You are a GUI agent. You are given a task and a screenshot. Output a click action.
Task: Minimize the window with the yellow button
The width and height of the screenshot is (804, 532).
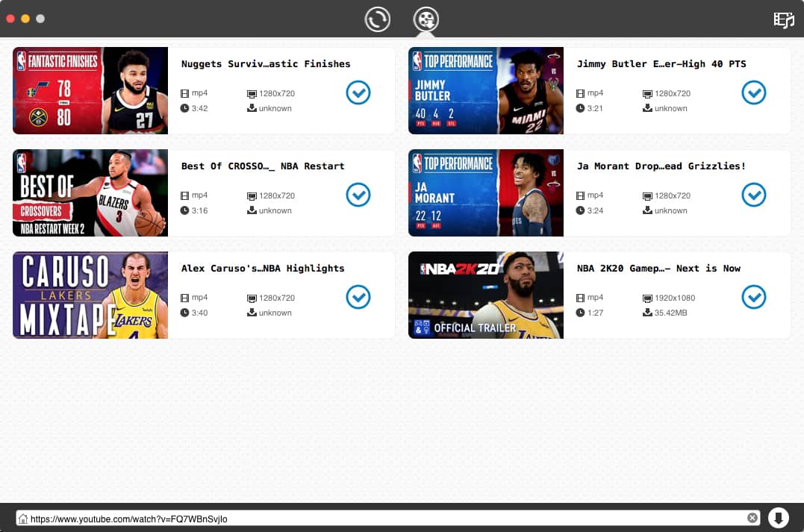coord(25,19)
